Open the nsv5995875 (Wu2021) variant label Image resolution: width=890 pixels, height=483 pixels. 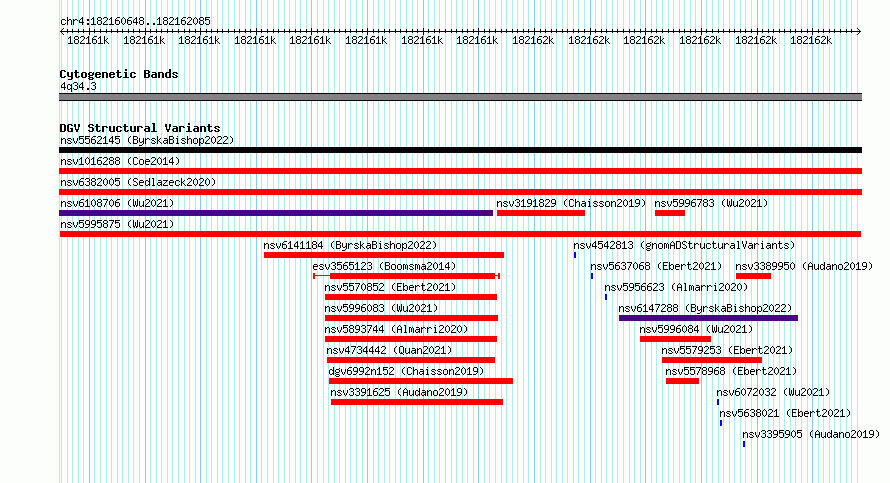coord(117,224)
